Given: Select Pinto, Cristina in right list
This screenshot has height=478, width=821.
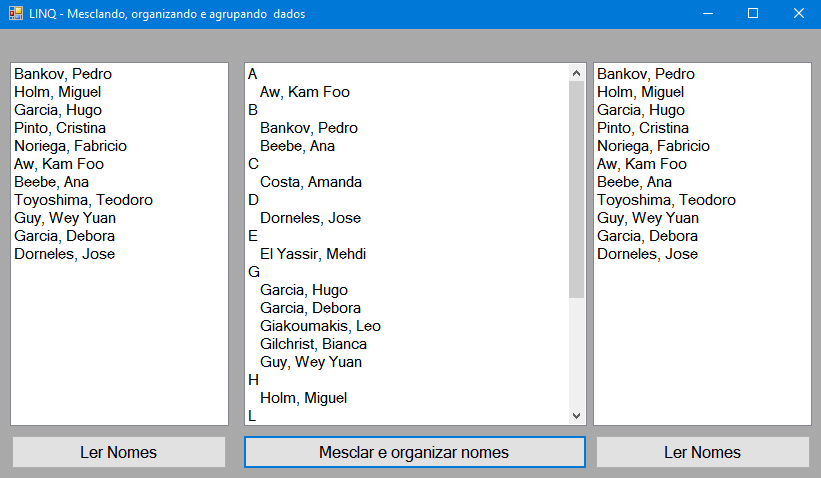Looking at the screenshot, I should click(642, 128).
